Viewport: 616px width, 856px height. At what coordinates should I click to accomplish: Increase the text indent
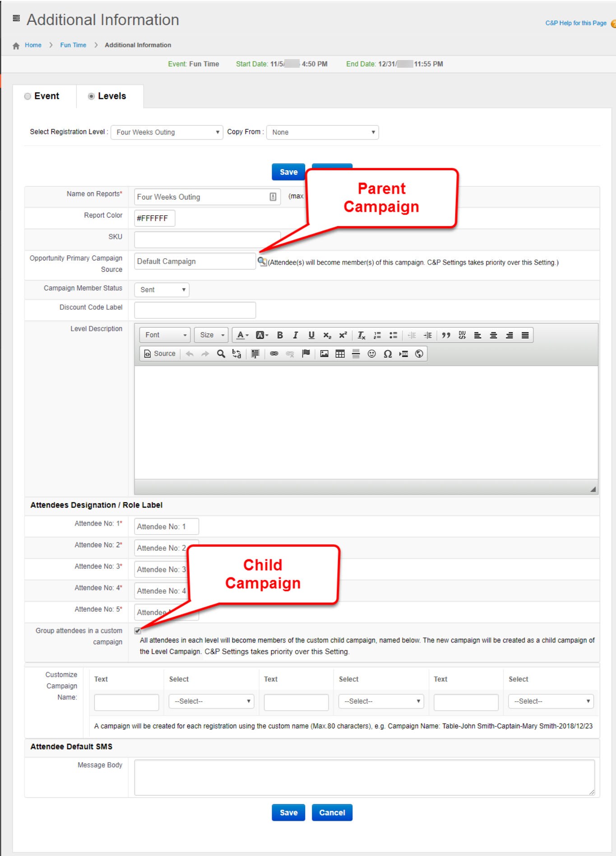[427, 335]
